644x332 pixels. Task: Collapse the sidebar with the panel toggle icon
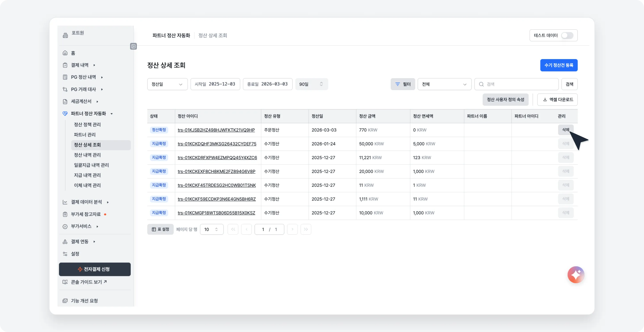click(133, 46)
